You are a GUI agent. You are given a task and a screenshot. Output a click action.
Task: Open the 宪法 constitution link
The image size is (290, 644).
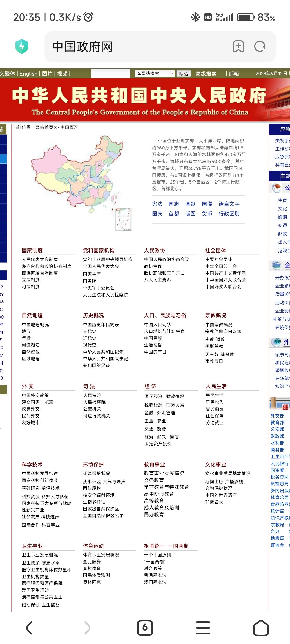click(157, 204)
